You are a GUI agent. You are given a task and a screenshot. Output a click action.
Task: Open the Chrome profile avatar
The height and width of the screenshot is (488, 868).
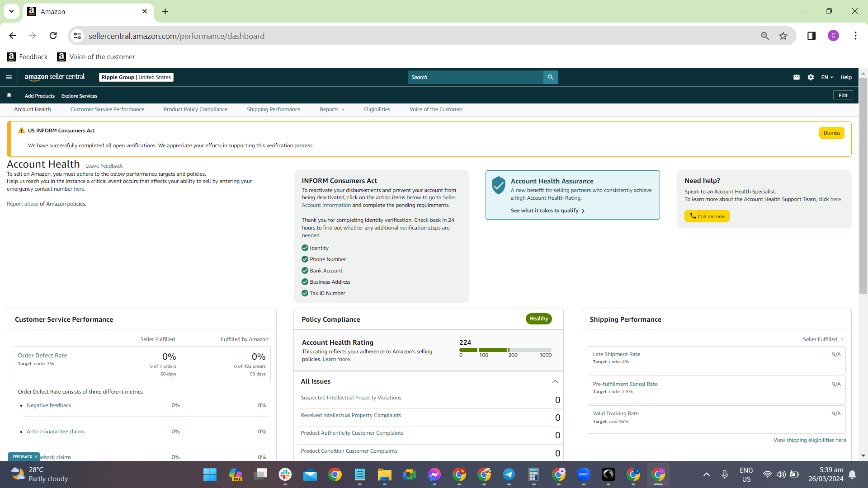click(834, 36)
